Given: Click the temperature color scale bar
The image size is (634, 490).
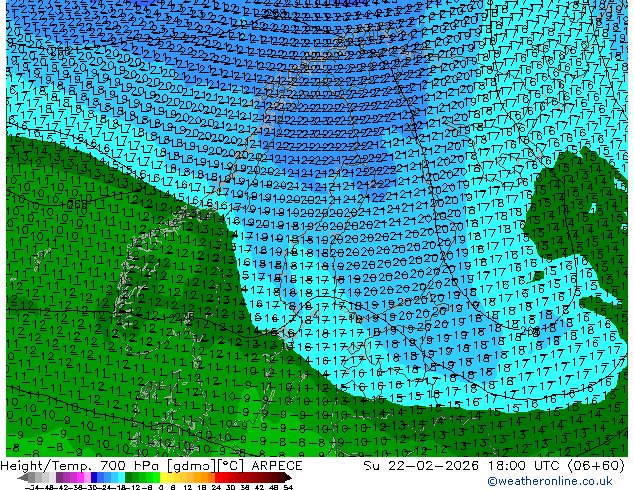Looking at the screenshot, I should pyautogui.click(x=155, y=477).
